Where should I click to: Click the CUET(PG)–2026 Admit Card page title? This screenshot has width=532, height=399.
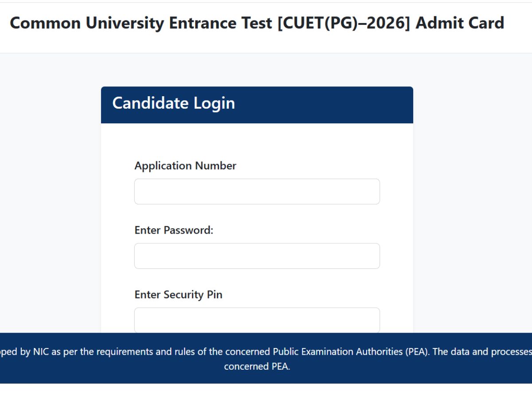[x=257, y=23]
